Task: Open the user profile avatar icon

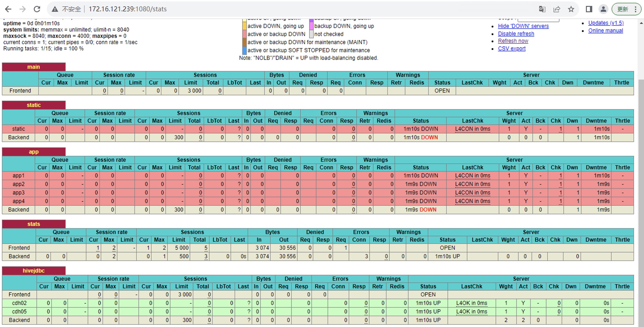Action: [603, 9]
